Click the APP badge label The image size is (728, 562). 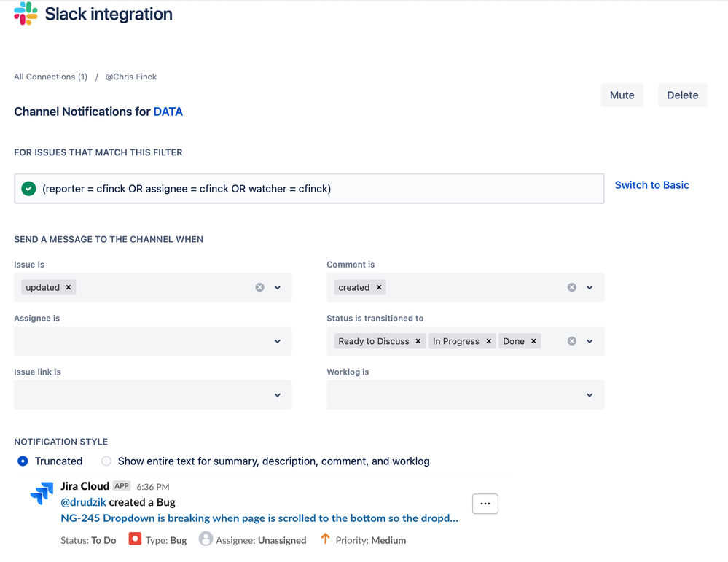tap(122, 486)
